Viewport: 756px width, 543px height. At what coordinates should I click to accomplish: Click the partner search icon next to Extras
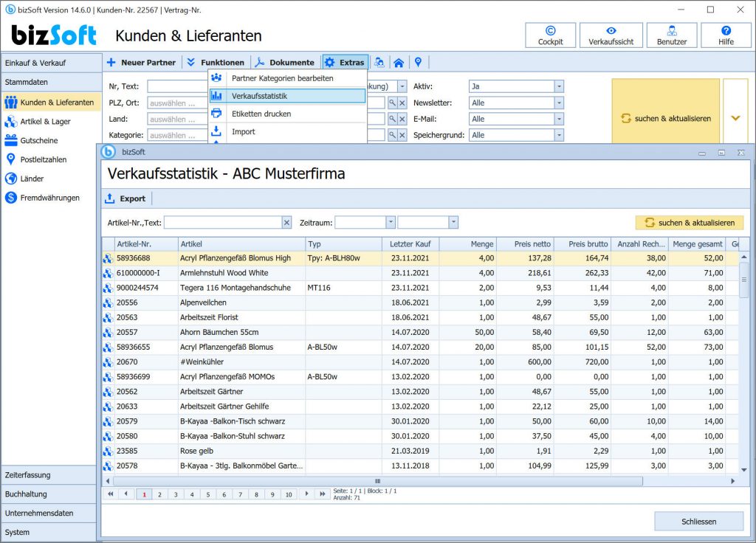(379, 62)
